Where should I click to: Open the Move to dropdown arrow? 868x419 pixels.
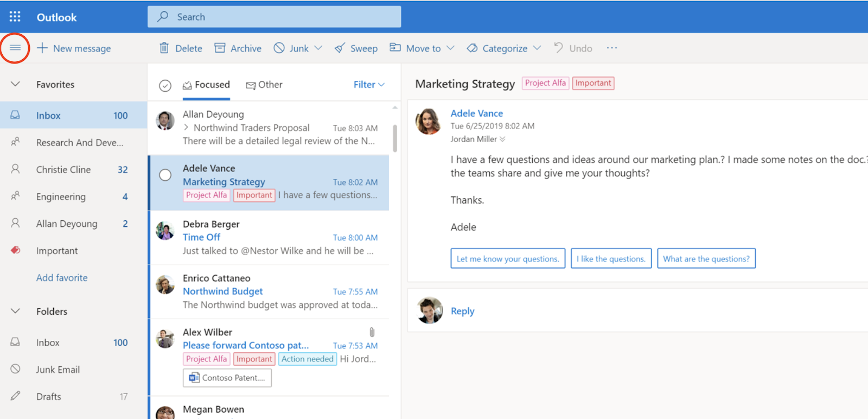coord(450,48)
